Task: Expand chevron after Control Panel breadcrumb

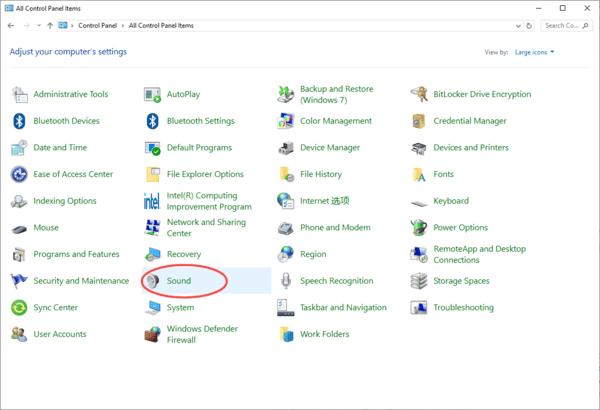Action: coord(123,26)
